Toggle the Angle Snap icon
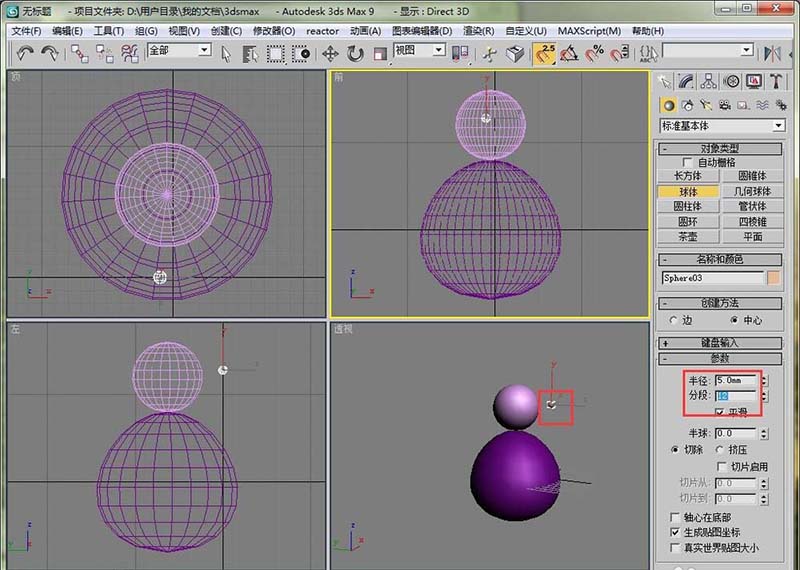800x570 pixels. (x=569, y=53)
